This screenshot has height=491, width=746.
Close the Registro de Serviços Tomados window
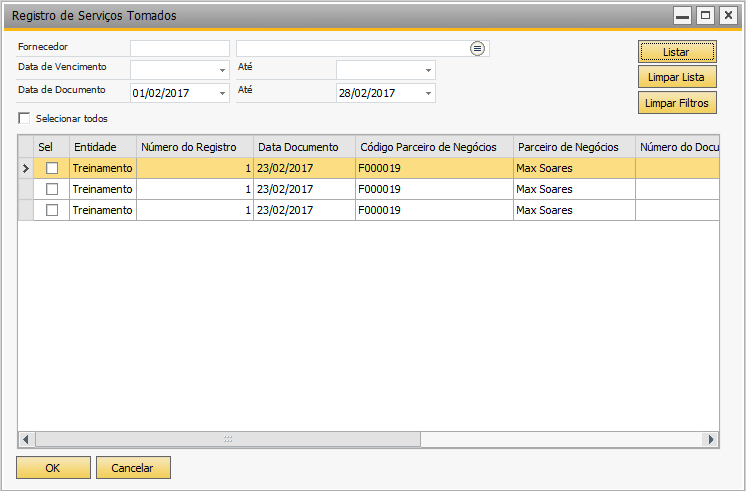point(728,16)
